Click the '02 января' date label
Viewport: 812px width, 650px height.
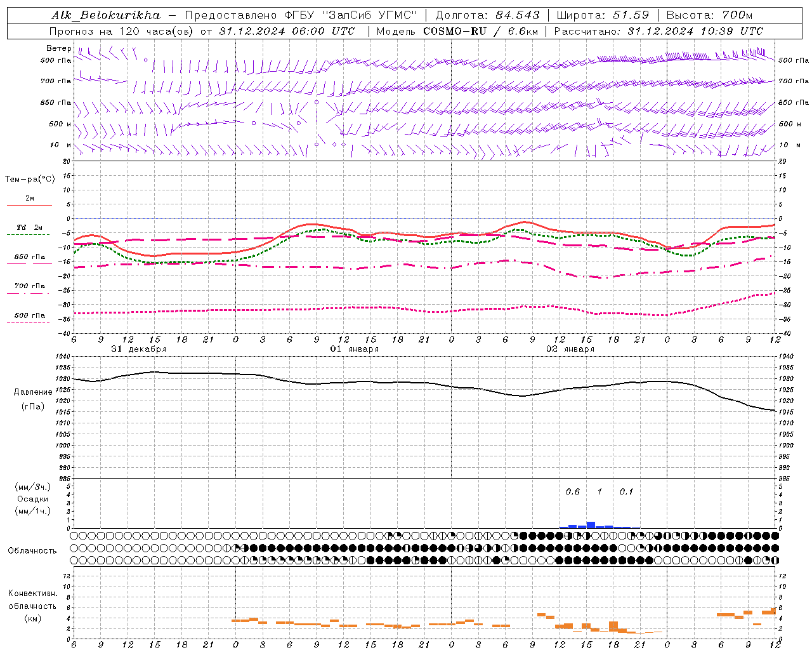(570, 349)
